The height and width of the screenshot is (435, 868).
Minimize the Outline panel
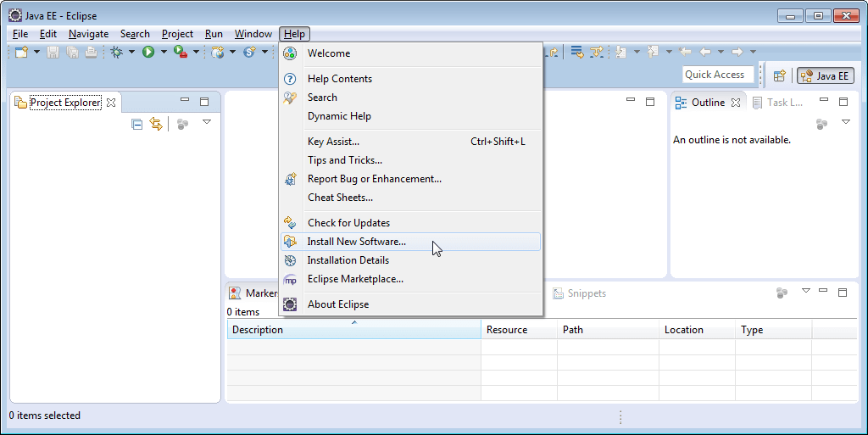(x=824, y=100)
